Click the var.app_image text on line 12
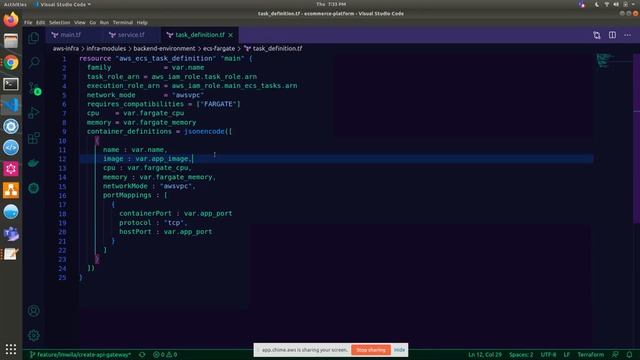The image size is (640, 360). [x=162, y=159]
